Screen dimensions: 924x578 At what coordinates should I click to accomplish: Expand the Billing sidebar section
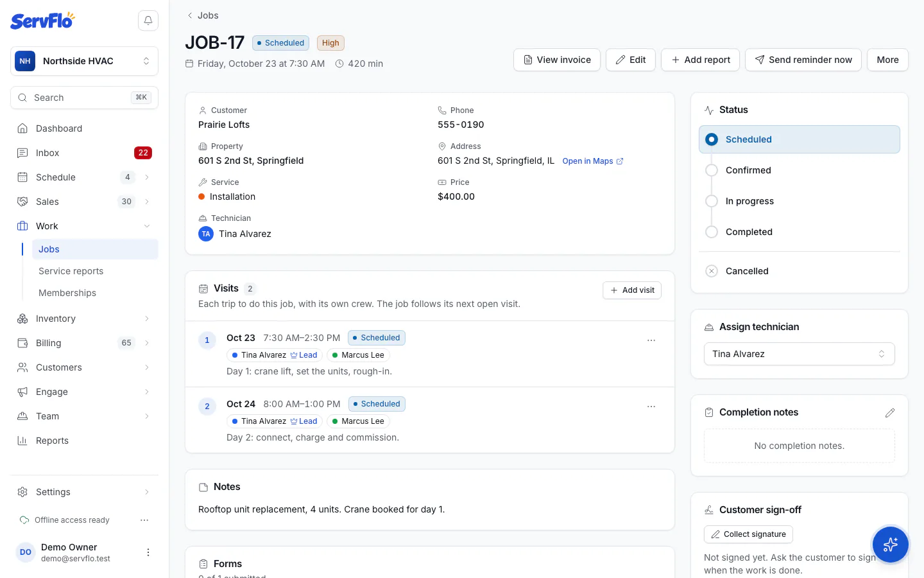pos(147,343)
